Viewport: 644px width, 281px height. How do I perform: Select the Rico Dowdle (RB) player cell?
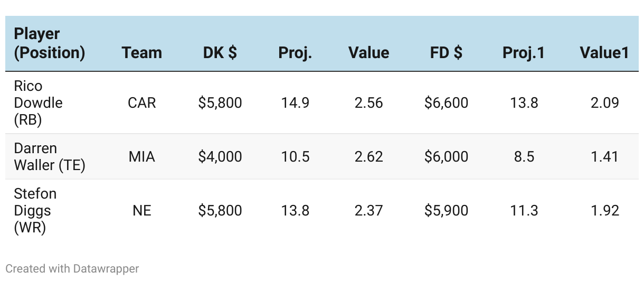pyautogui.click(x=38, y=102)
